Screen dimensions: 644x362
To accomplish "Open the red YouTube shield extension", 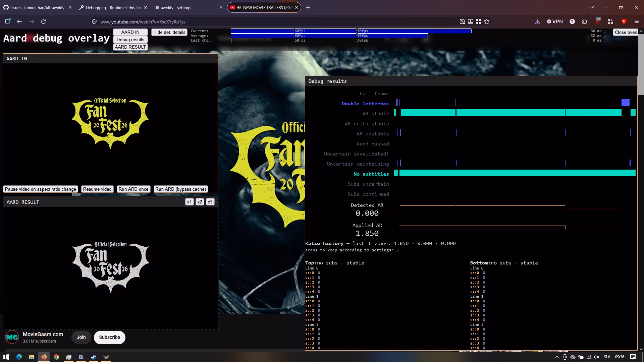I will (x=624, y=21).
